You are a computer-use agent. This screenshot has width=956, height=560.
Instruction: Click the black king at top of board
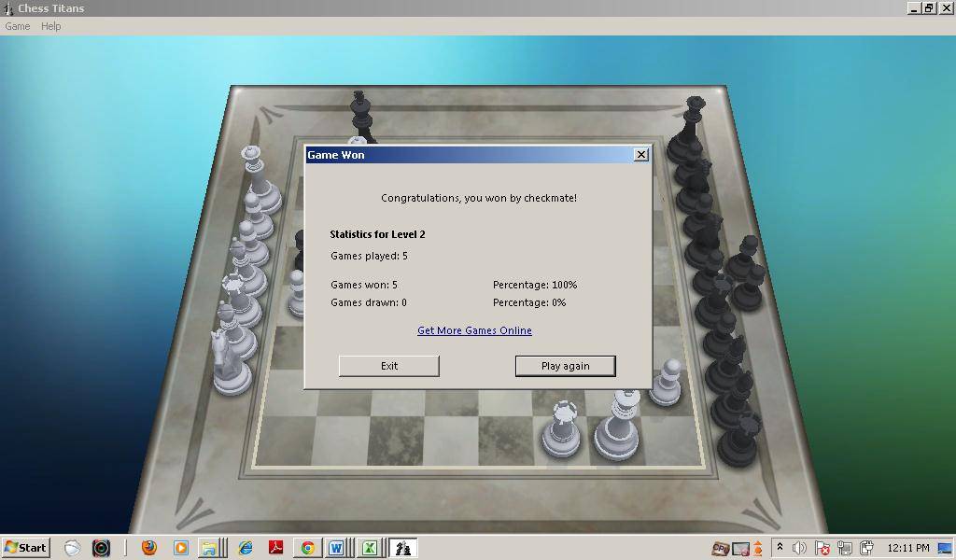(361, 117)
